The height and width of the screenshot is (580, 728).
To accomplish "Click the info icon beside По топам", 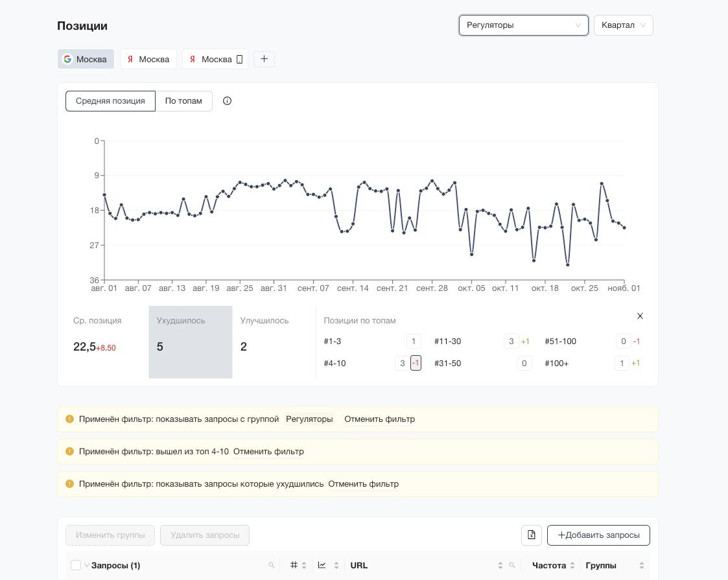I will tap(227, 101).
